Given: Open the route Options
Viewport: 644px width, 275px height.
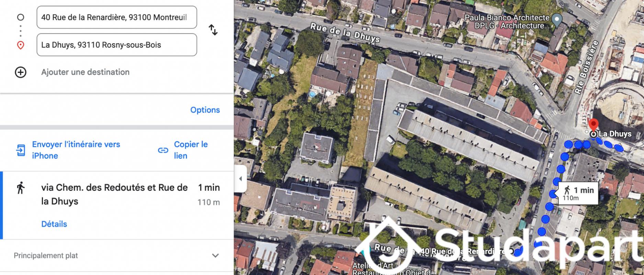Looking at the screenshot, I should (x=205, y=110).
